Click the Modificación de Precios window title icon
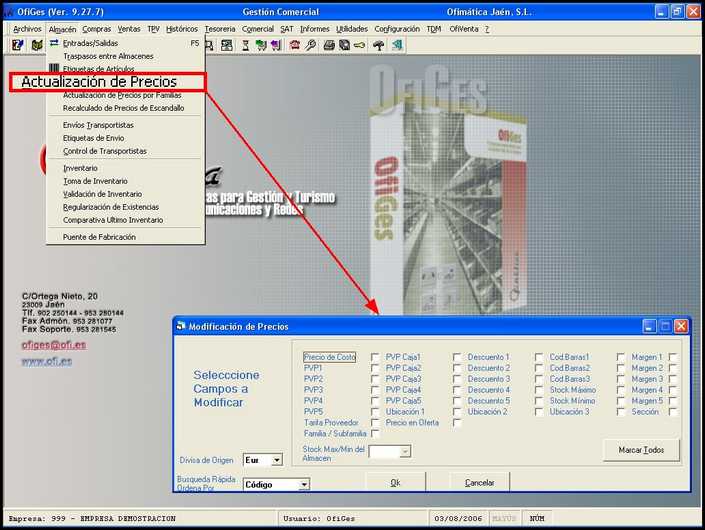705x530 pixels. point(181,326)
